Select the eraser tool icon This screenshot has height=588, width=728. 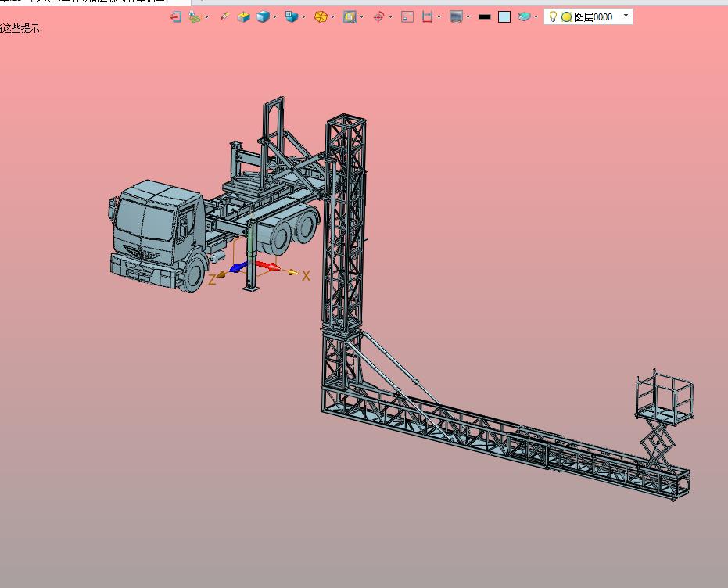224,16
